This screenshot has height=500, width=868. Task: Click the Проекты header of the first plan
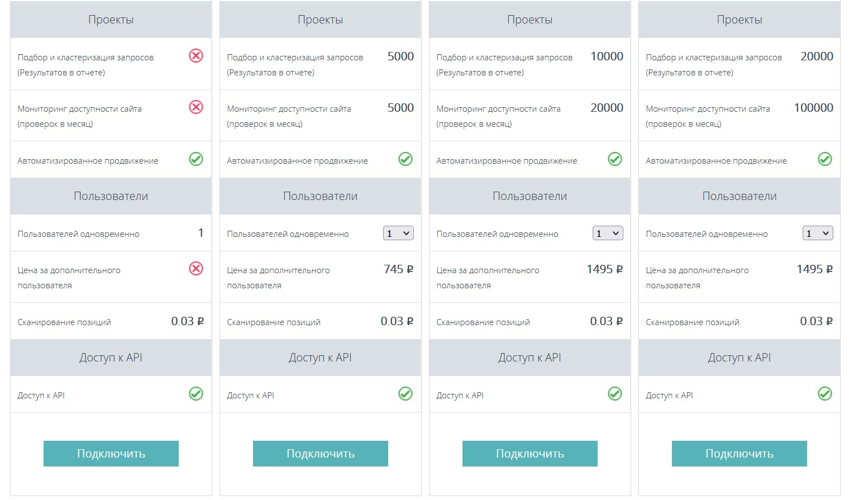pos(111,20)
